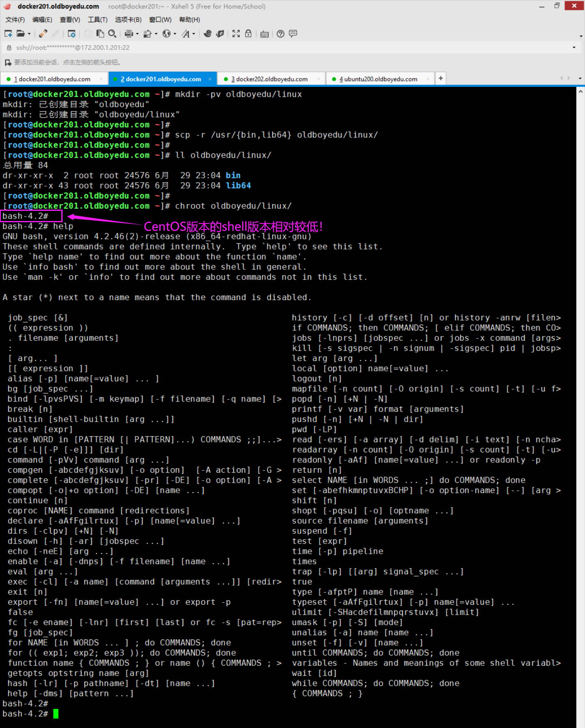585x728 pixels.
Task: Open the 编辑(E) menu
Action: pos(42,19)
